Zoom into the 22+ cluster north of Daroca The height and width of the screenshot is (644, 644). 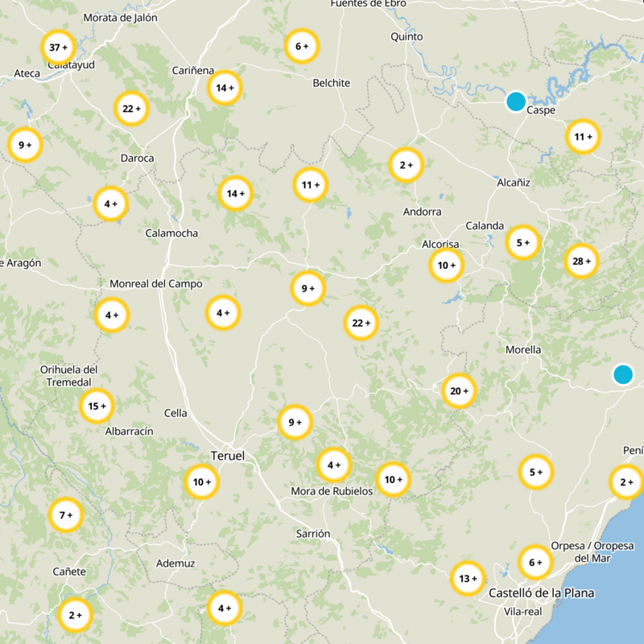click(x=131, y=109)
